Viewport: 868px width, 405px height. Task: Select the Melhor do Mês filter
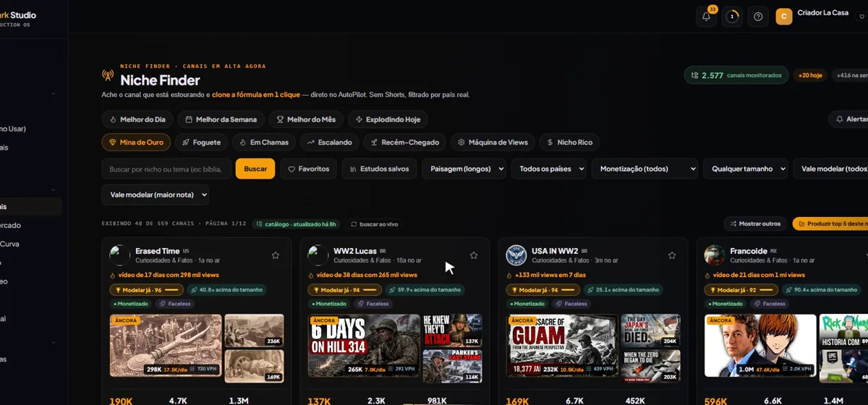coord(305,119)
